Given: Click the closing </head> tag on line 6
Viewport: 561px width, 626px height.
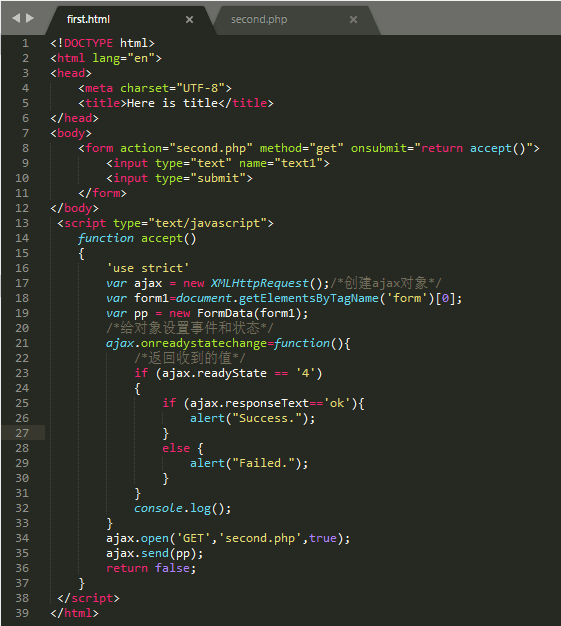Looking at the screenshot, I should [74, 118].
